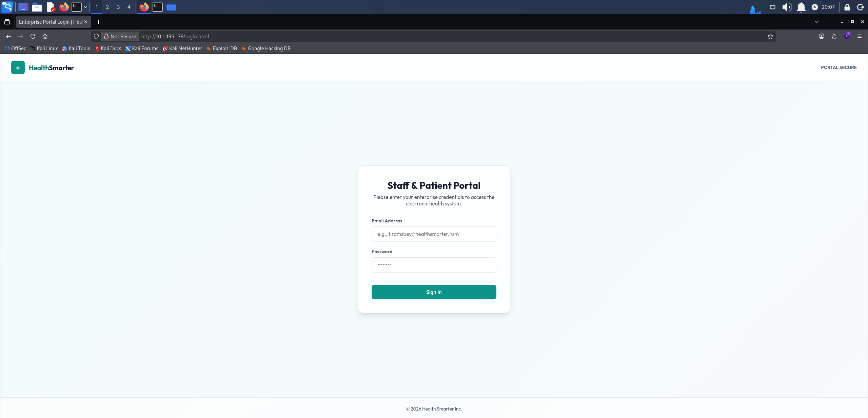
Task: Open the Firefox account icon
Action: coord(821,36)
